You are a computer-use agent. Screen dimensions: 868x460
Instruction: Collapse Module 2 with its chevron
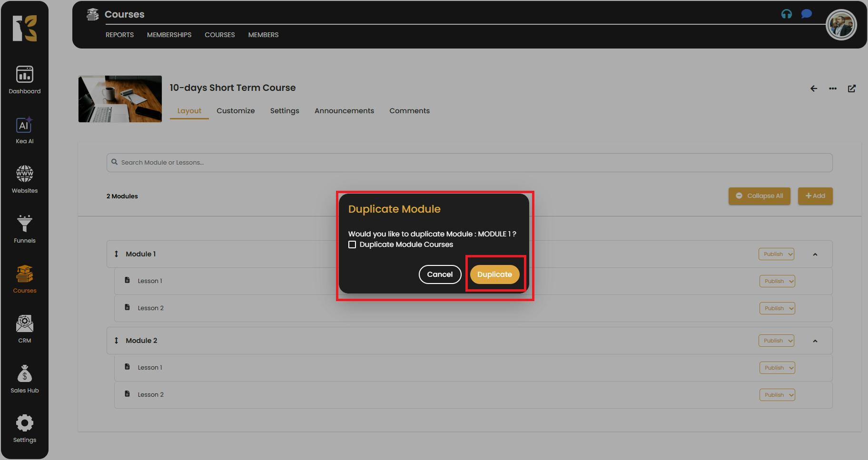(815, 341)
